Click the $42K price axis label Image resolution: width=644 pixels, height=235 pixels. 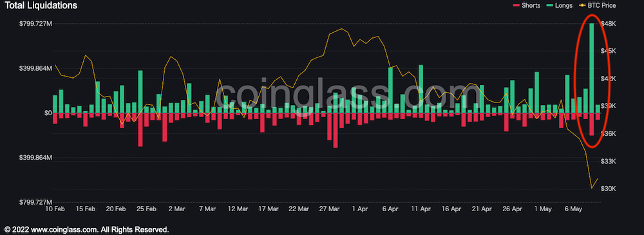pyautogui.click(x=608, y=79)
